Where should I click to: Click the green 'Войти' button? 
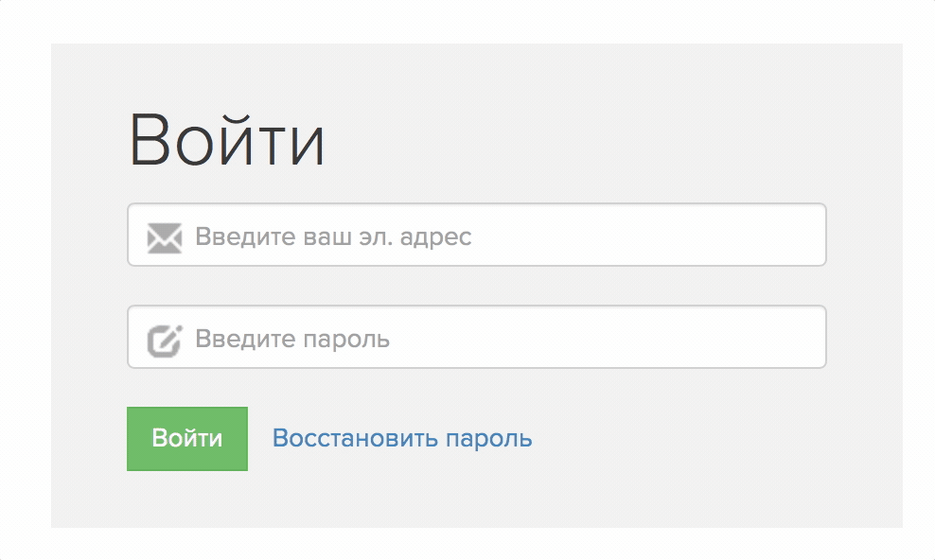[187, 439]
